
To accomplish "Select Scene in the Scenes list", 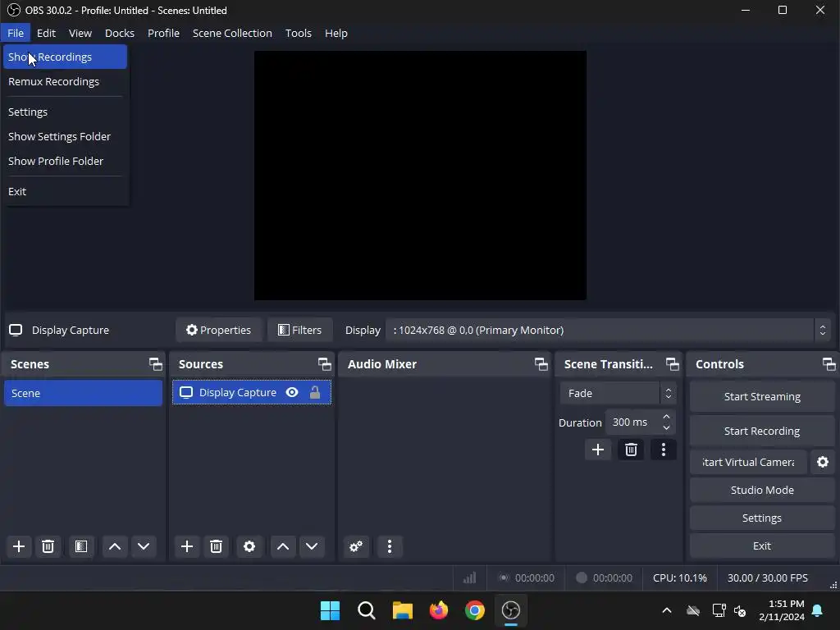I will [83, 393].
